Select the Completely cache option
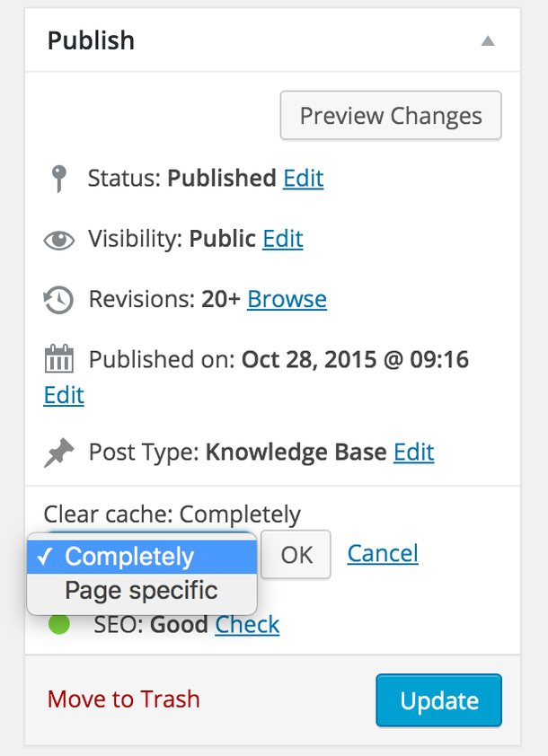The image size is (548, 756). [x=139, y=556]
